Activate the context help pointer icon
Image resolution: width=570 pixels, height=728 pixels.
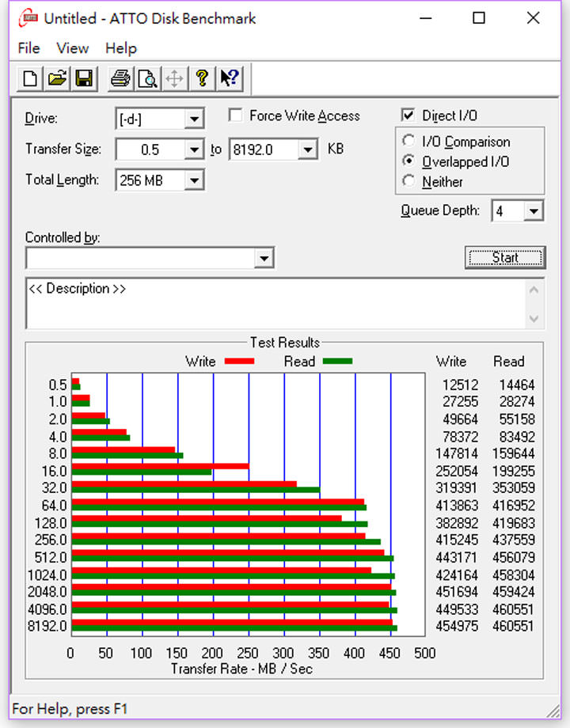click(x=230, y=78)
